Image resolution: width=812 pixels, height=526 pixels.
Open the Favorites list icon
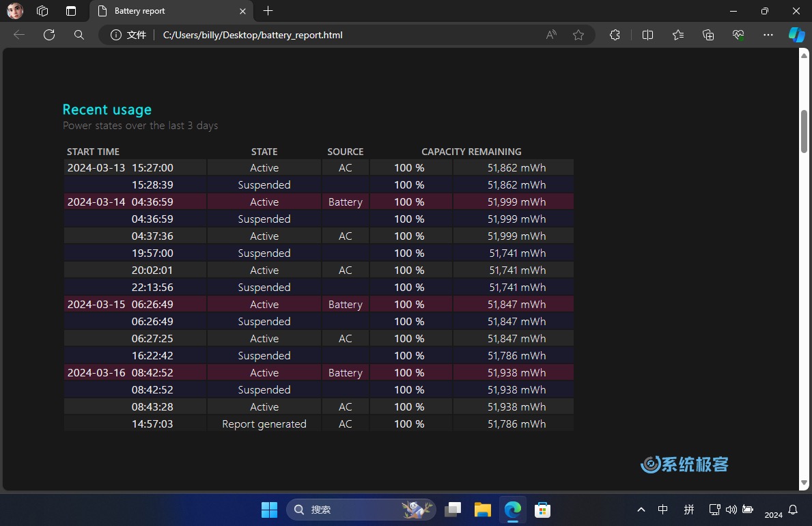click(x=677, y=35)
